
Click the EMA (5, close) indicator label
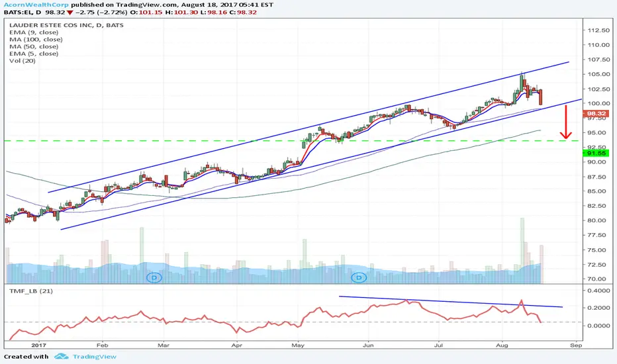(34, 54)
